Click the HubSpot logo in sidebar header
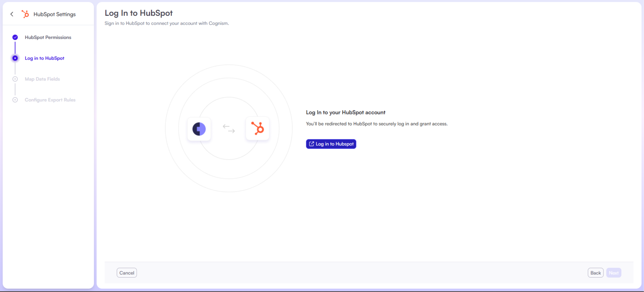This screenshot has width=644, height=292. tap(25, 14)
